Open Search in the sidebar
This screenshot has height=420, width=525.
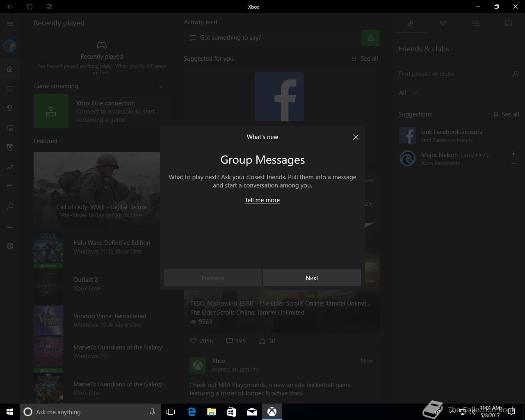tap(10, 207)
